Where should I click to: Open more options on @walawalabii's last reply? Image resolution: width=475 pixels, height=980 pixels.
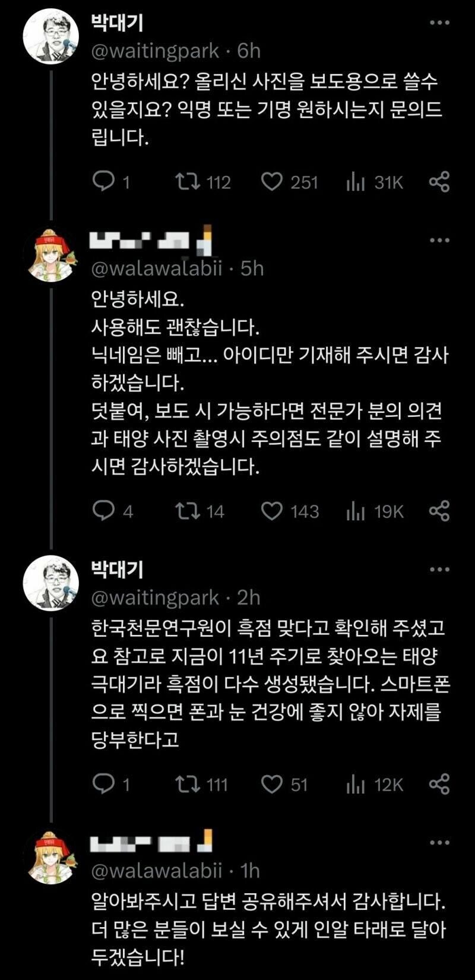click(439, 840)
